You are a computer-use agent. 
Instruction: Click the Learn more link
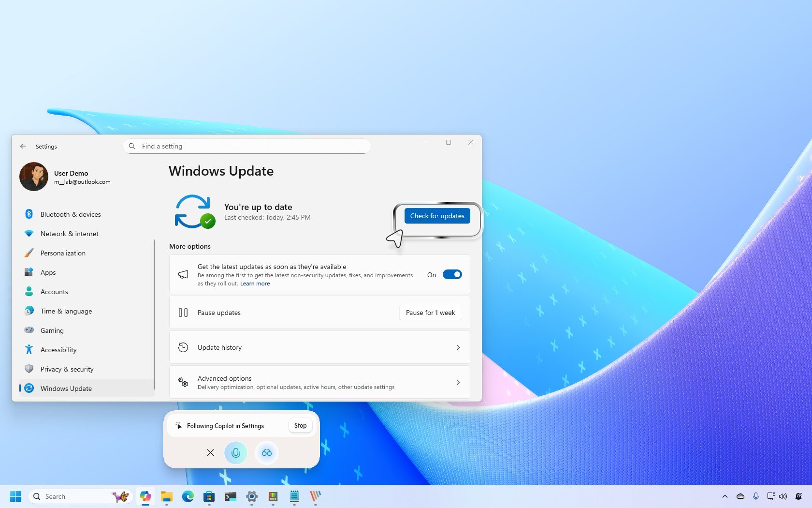click(255, 284)
